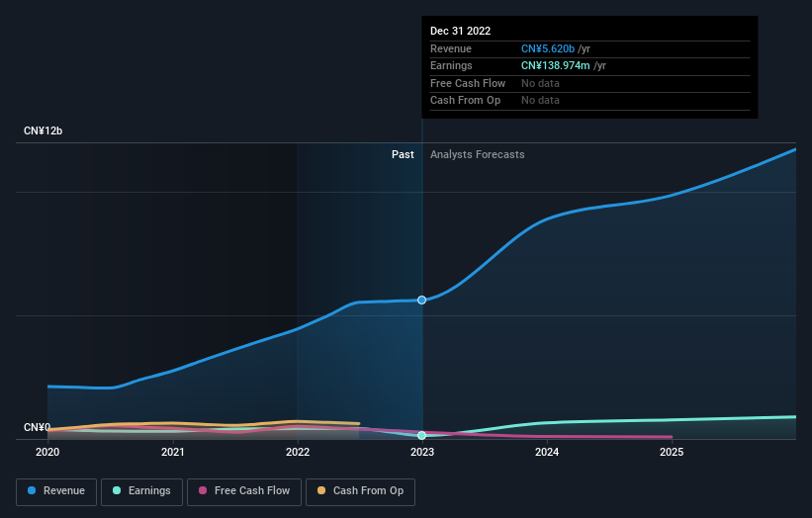The width and height of the screenshot is (812, 518).
Task: Toggle the Free Cash Flow legend button
Action: click(244, 491)
